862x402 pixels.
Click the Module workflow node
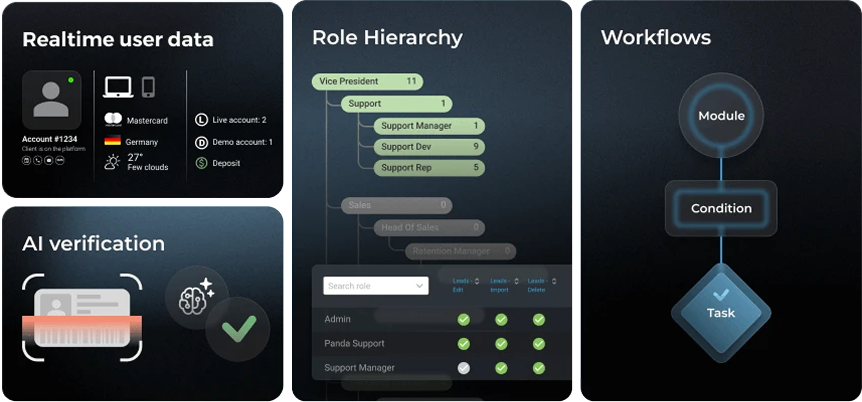click(x=721, y=116)
